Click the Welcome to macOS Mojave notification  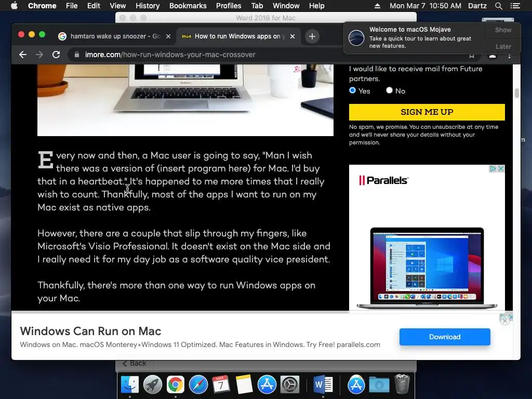[414, 37]
